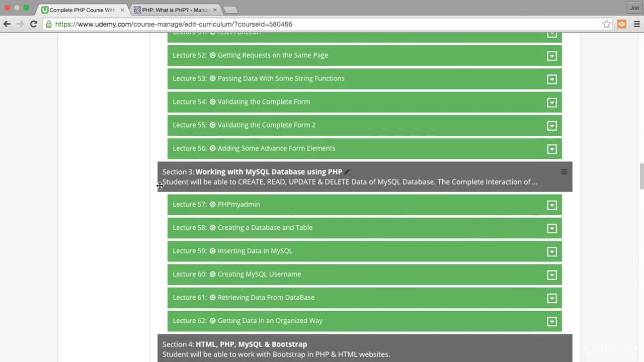Expand the Lecture 57 PHPmyadmin dropdown arrow
The height and width of the screenshot is (362, 644).
point(552,205)
